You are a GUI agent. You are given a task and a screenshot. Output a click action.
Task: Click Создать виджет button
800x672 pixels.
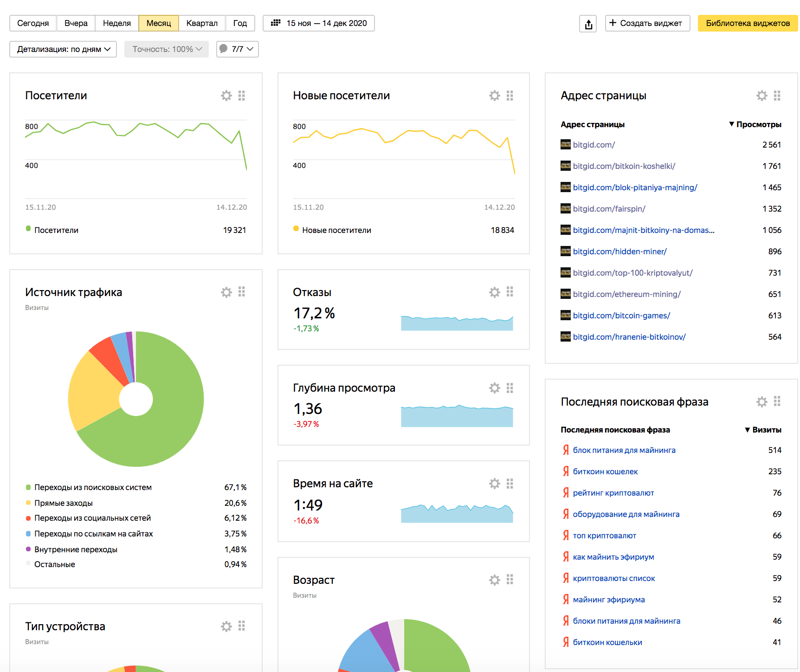(x=647, y=23)
